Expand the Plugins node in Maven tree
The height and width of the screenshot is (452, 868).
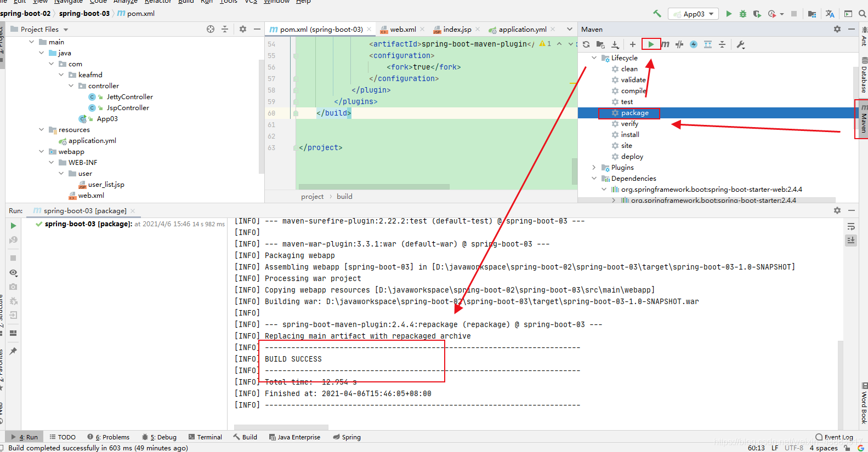point(594,167)
